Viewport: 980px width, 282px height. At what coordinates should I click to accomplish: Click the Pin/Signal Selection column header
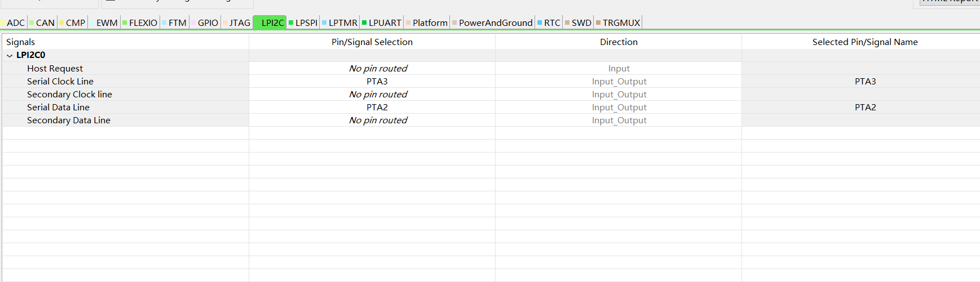click(x=372, y=42)
